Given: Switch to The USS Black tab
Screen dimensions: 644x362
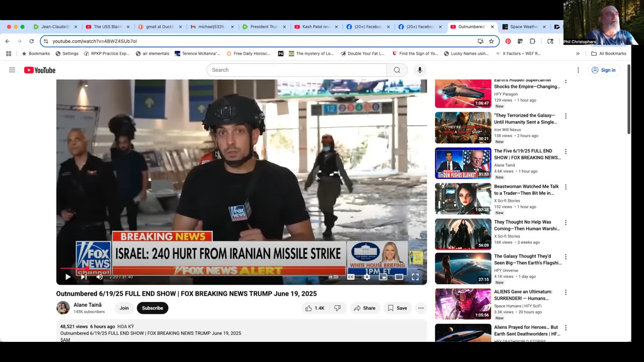Looking at the screenshot, I should [x=108, y=27].
